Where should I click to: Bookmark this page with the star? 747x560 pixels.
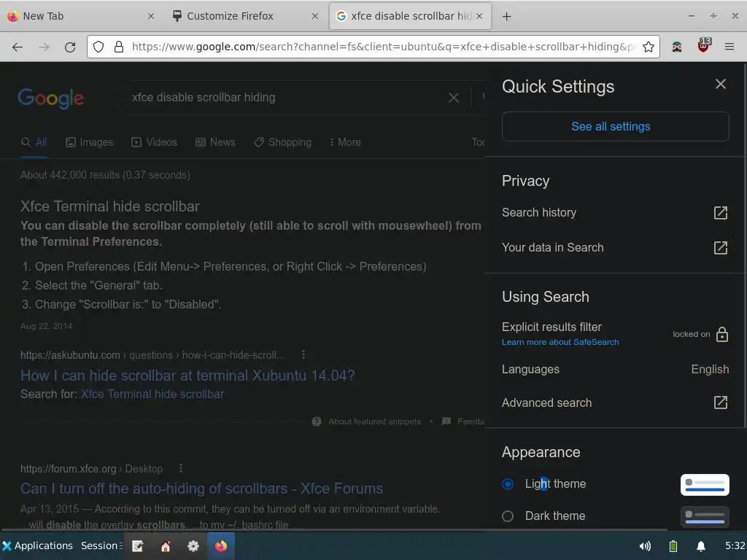[648, 47]
